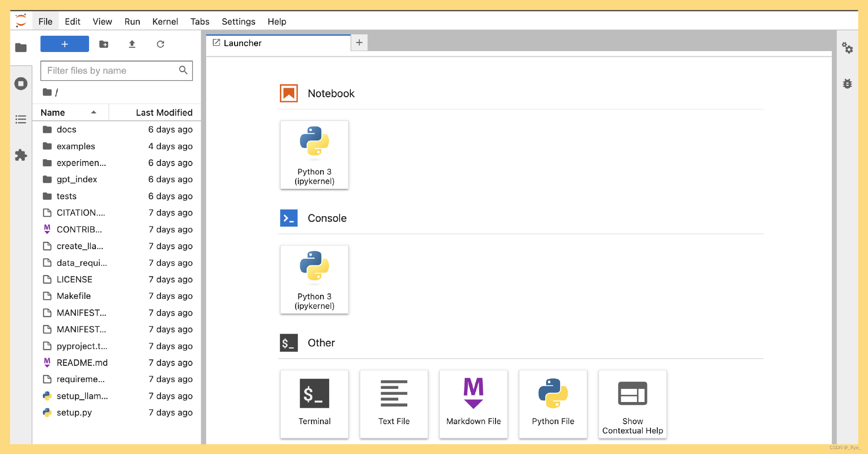Click the Console section prompt icon

click(289, 218)
